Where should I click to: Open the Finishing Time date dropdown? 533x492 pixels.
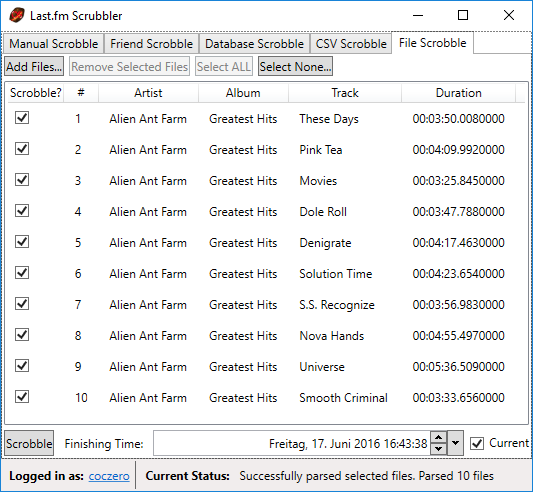pyautogui.click(x=455, y=443)
